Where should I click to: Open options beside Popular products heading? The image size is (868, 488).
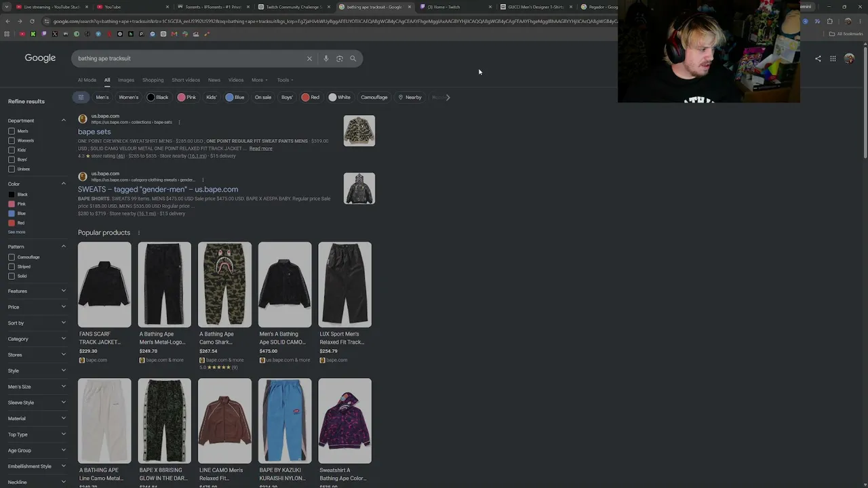click(139, 232)
